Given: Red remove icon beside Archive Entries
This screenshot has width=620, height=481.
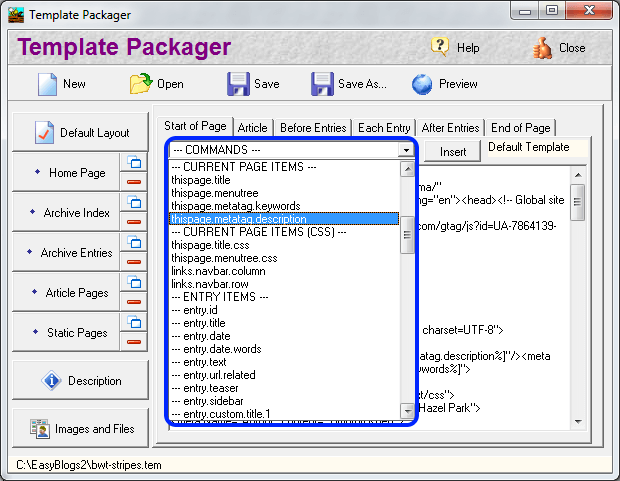Looking at the screenshot, I should click(x=134, y=261).
